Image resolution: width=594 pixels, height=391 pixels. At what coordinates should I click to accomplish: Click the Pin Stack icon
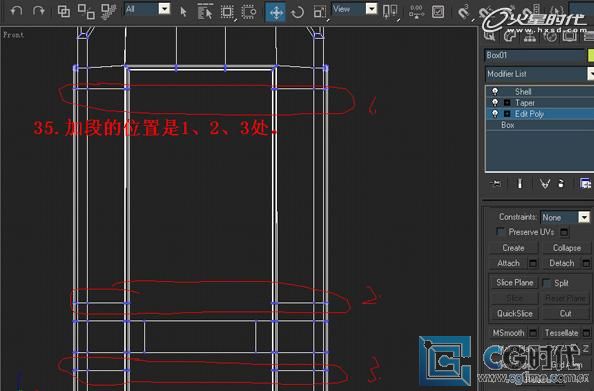point(495,184)
